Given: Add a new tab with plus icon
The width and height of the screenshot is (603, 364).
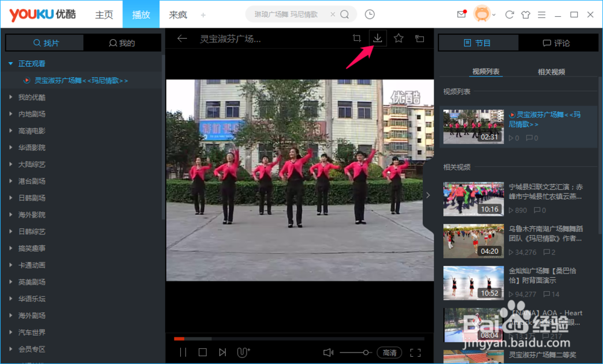Looking at the screenshot, I should (x=203, y=15).
